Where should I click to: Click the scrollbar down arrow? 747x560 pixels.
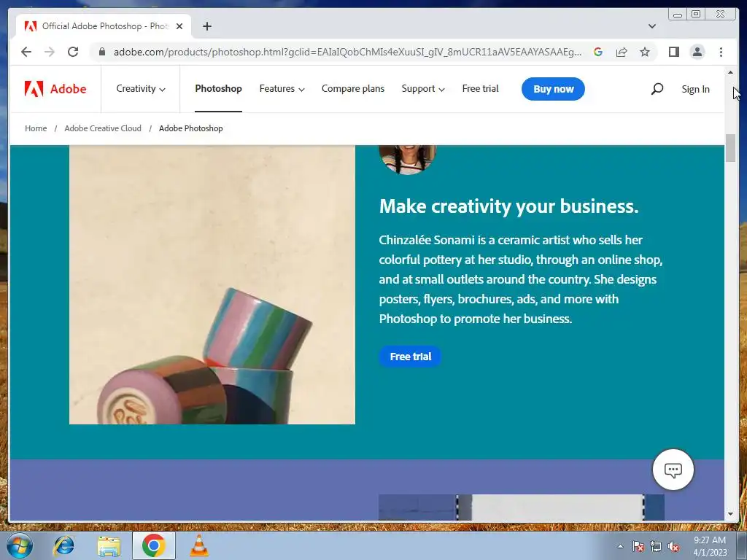(x=730, y=514)
